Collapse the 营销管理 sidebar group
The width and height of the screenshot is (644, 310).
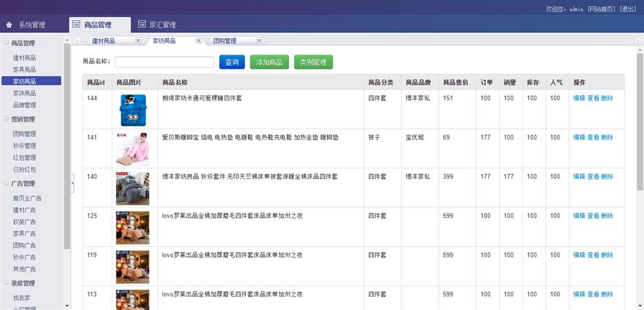6,118
